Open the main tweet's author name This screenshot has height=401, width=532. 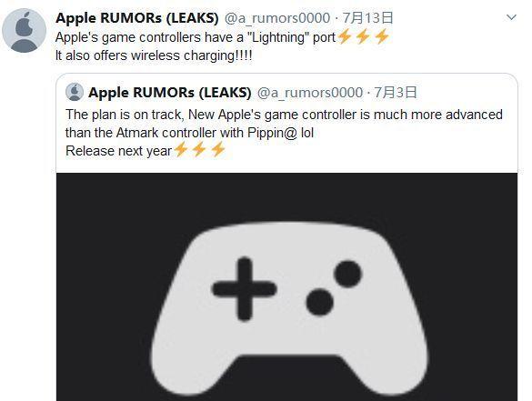coord(137,18)
